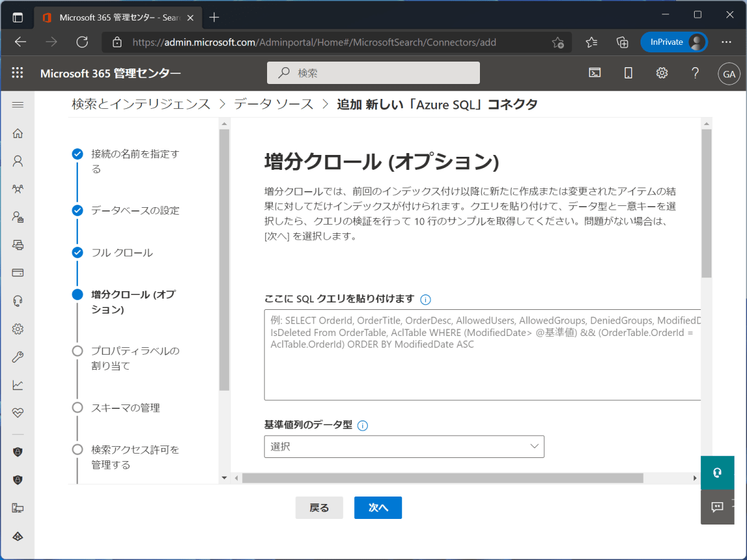Open the feedback chat floating button
This screenshot has height=560, width=747.
pos(717,506)
